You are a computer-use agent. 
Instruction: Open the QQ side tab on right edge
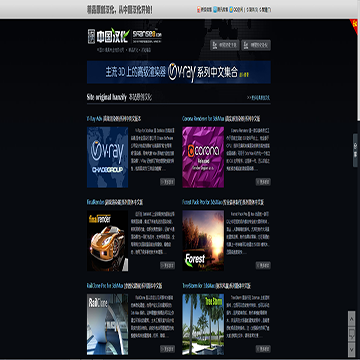pos(355,150)
